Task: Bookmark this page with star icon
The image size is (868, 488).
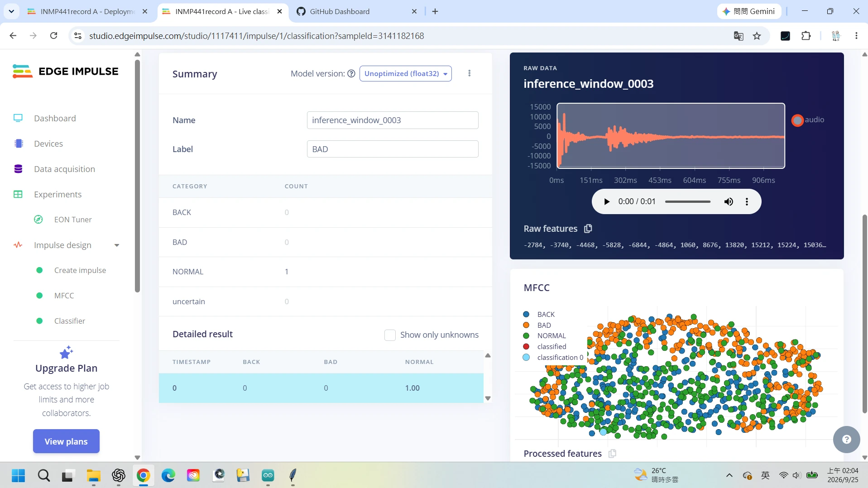Action: pos(757,36)
